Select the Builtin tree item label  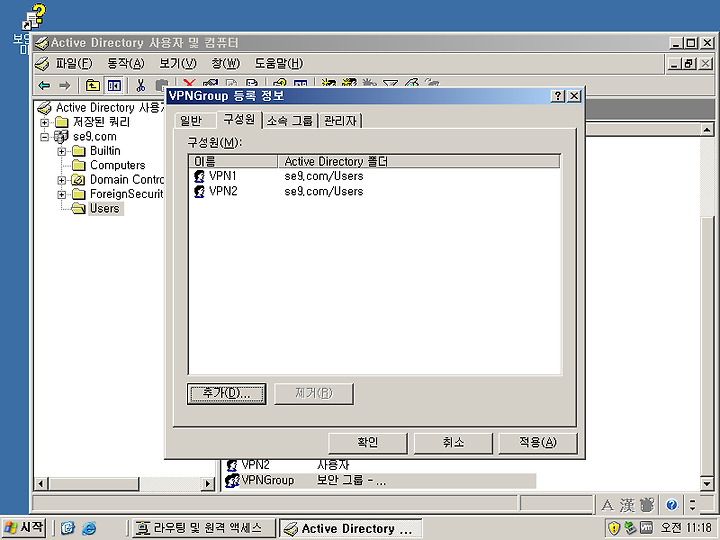click(105, 151)
